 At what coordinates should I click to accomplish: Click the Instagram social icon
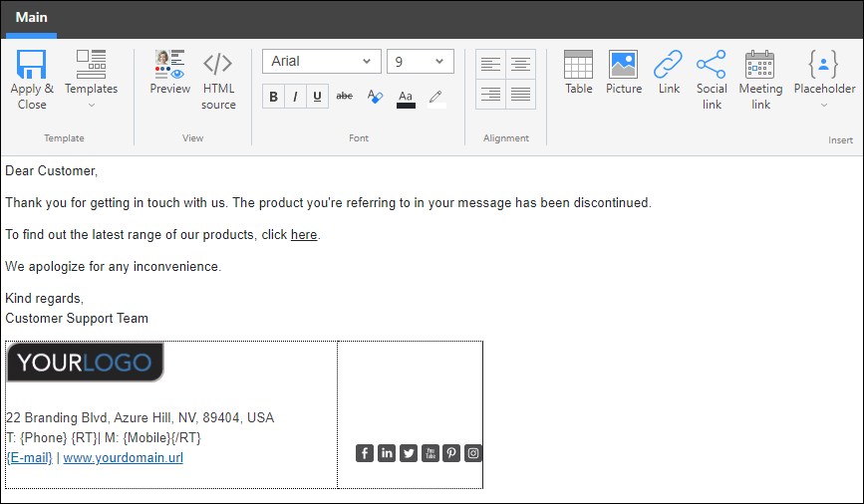click(473, 453)
